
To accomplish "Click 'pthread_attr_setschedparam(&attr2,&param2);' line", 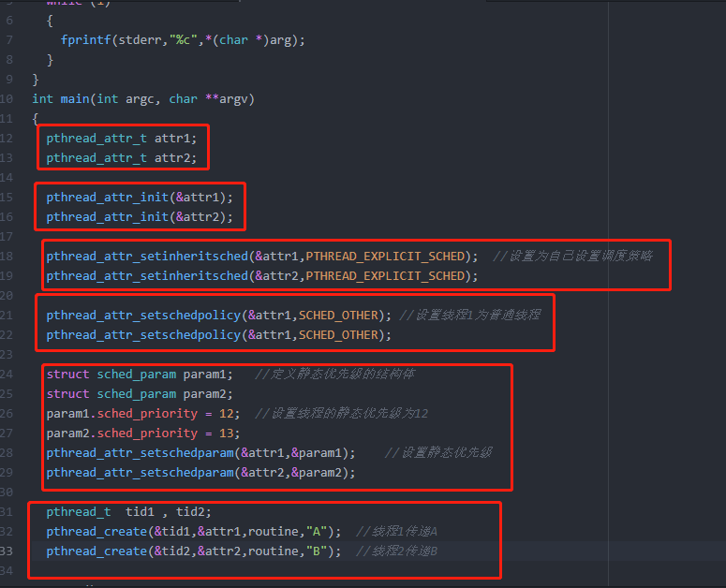I will (x=200, y=473).
